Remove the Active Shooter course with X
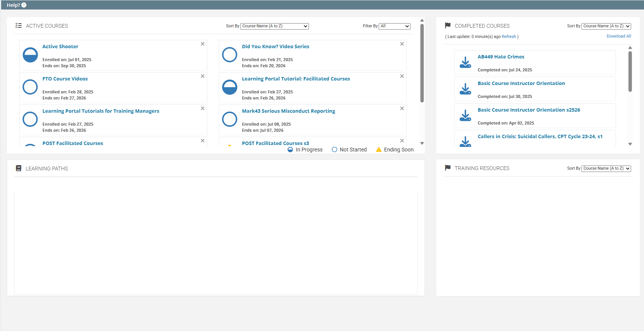This screenshot has height=331, width=644. (x=203, y=44)
